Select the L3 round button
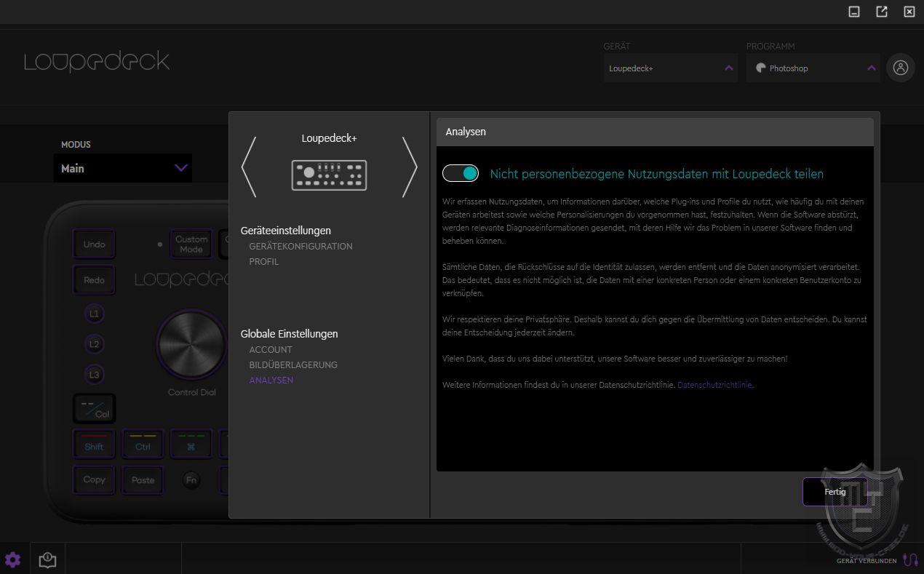 [94, 375]
